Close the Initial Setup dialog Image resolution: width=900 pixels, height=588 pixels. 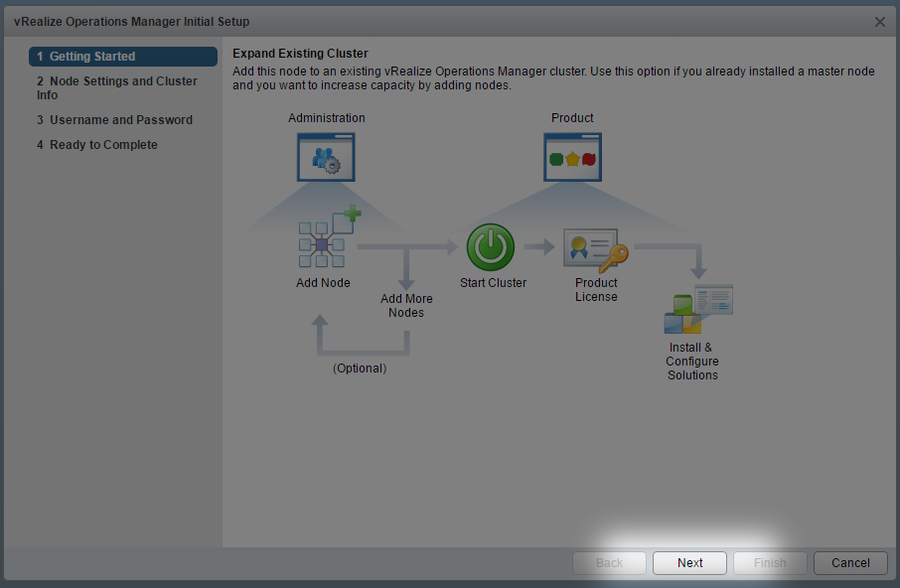tap(880, 22)
